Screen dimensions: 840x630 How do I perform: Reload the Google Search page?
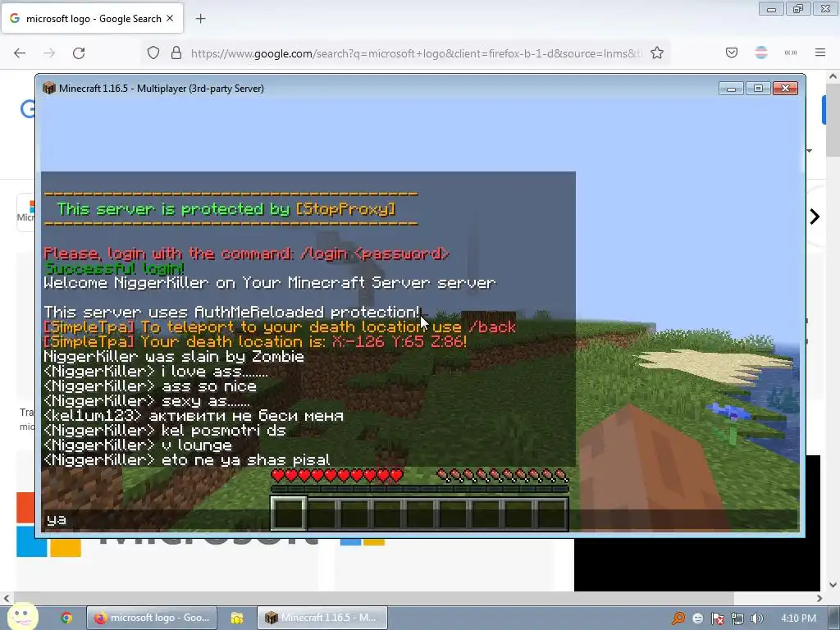coord(79,53)
